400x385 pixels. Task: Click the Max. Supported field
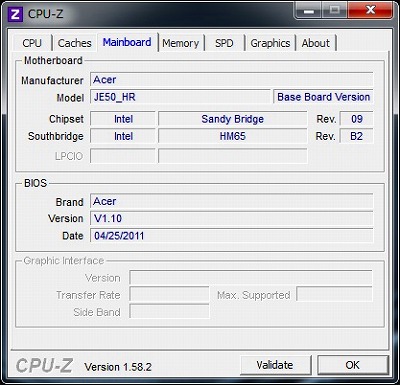tap(334, 295)
